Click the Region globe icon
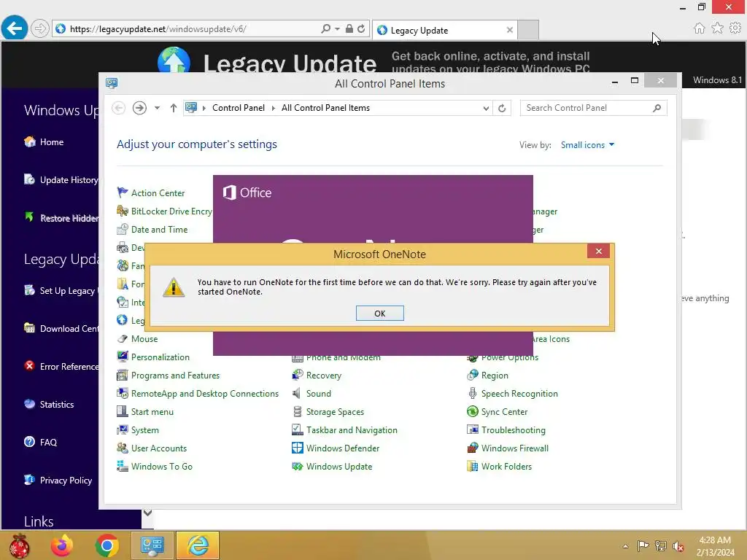Viewport: 747px width, 560px height. point(473,376)
